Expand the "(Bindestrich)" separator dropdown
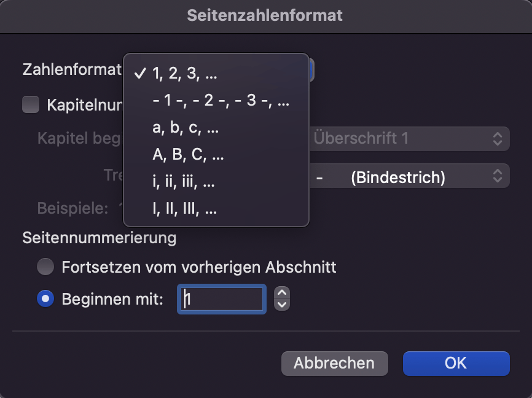This screenshot has height=398, width=532. pos(408,177)
